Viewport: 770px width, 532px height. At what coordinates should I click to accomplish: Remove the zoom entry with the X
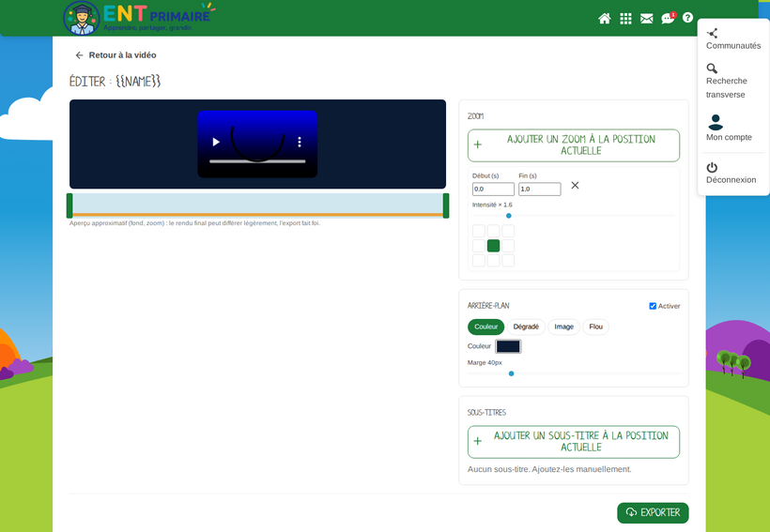coord(575,186)
